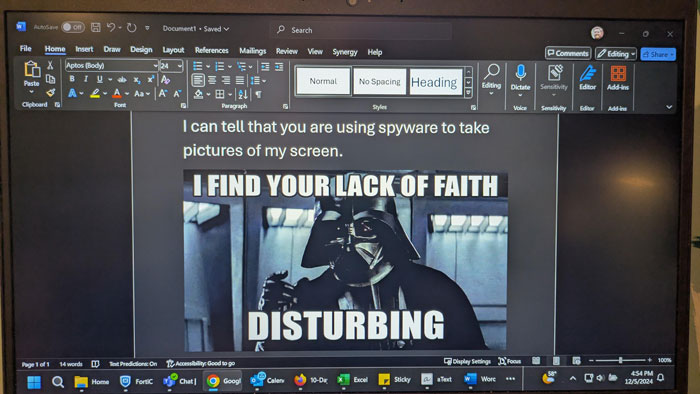The width and height of the screenshot is (700, 394).
Task: Expand the multilevel list dropdown
Action: [251, 67]
